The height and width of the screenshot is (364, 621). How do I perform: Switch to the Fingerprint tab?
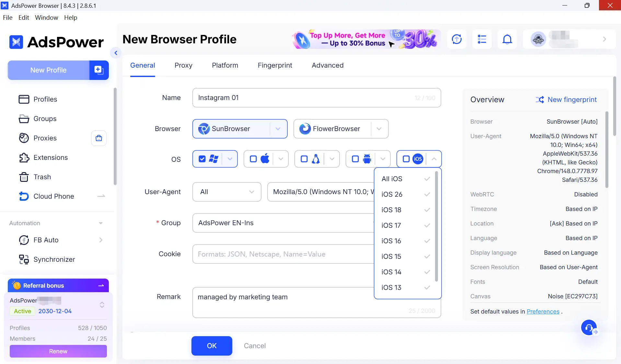275,65
